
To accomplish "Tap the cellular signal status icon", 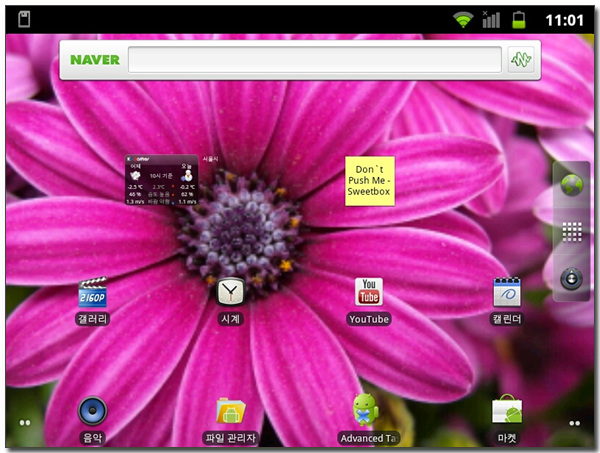I will click(x=491, y=19).
